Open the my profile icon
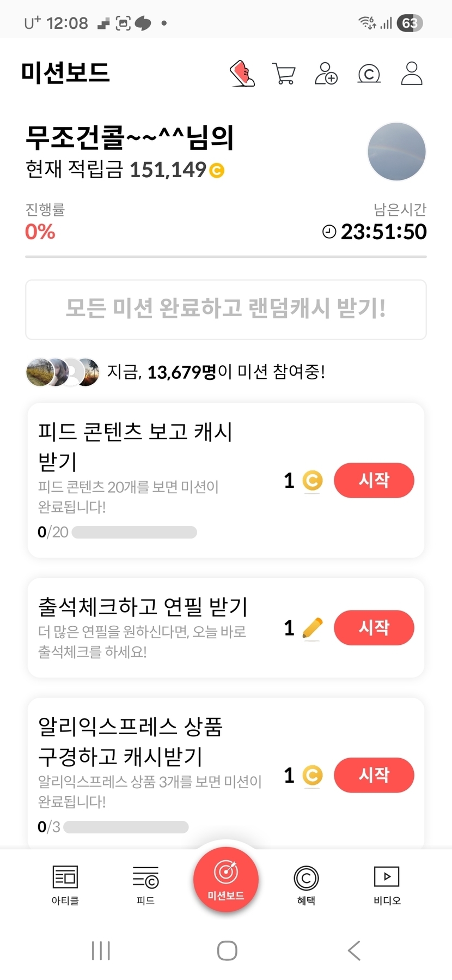 412,74
